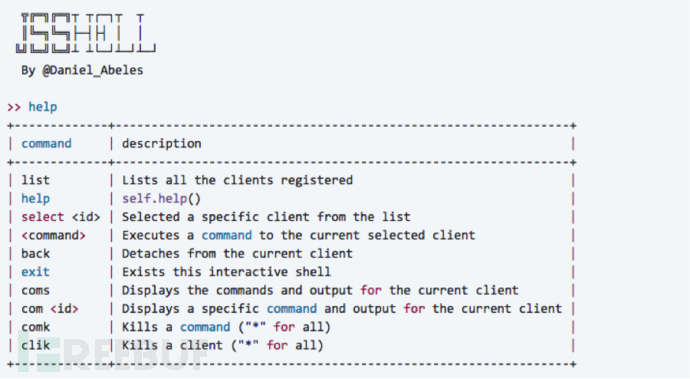Click the help command in table

(x=36, y=199)
